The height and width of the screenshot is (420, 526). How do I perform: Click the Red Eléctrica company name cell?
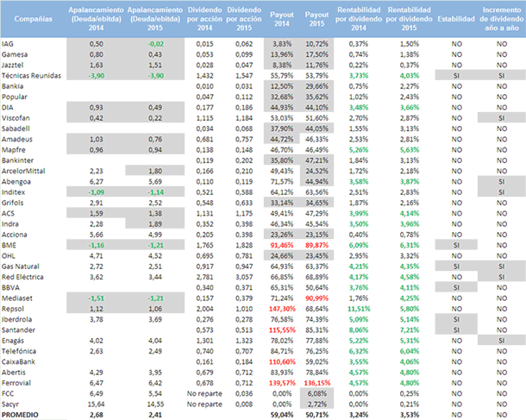click(x=22, y=277)
